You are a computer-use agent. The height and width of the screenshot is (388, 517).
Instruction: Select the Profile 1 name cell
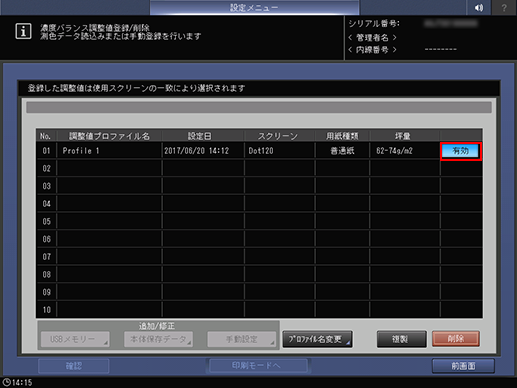click(x=109, y=151)
